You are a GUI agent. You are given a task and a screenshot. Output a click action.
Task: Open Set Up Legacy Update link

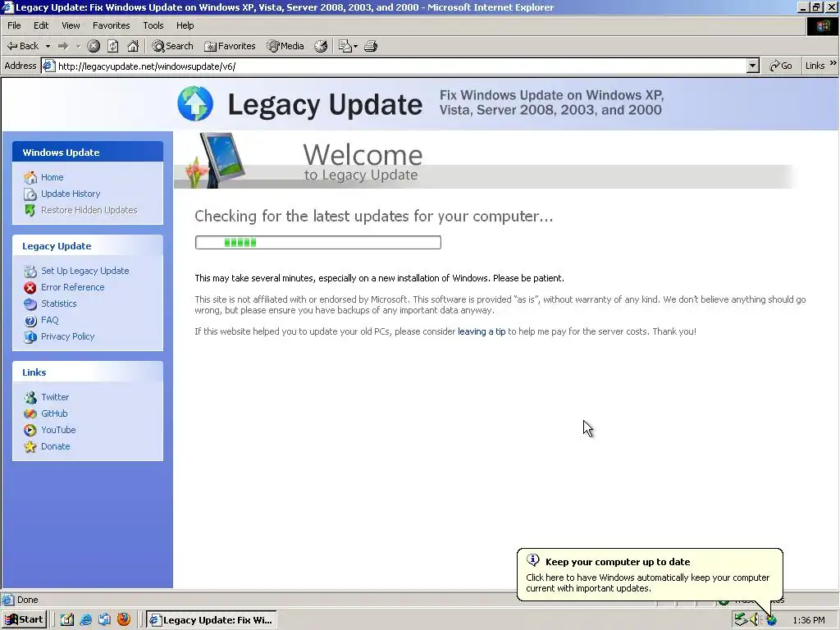point(85,271)
